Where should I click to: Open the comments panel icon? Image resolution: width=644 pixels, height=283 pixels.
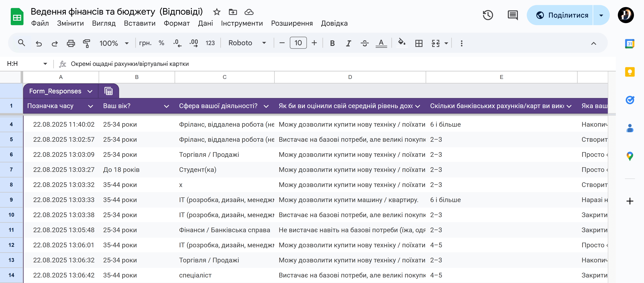[x=513, y=15]
